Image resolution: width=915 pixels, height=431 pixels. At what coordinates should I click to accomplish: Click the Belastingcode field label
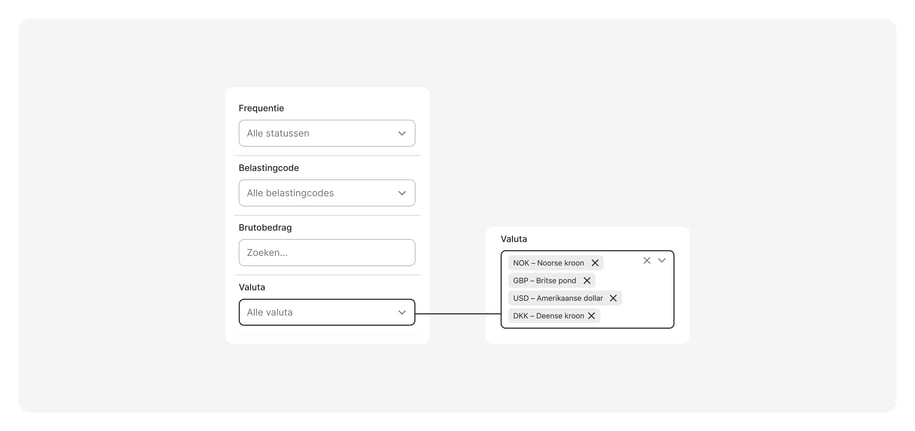268,168
